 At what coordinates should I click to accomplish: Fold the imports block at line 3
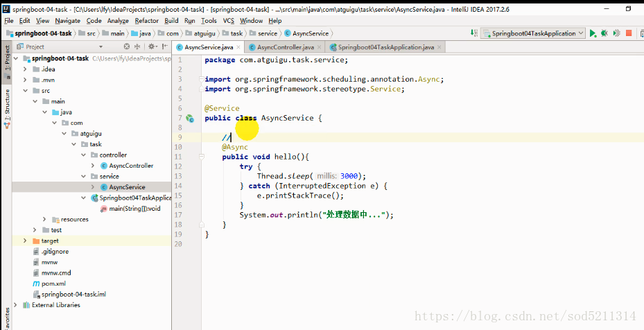[201, 79]
